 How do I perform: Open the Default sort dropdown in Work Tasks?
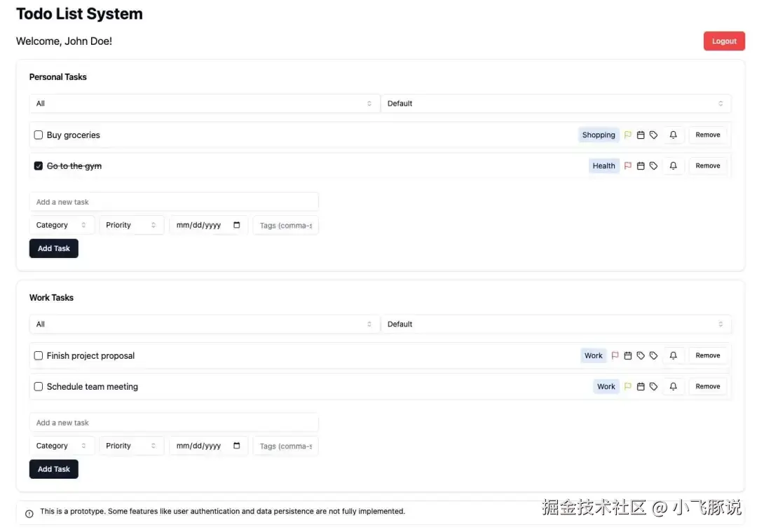click(555, 325)
